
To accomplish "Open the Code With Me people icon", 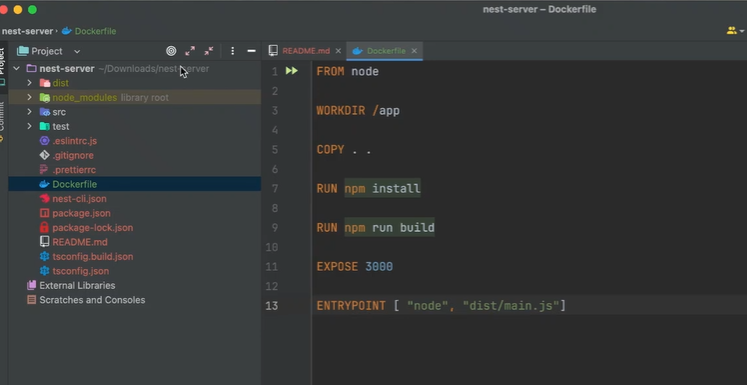I will coord(731,31).
